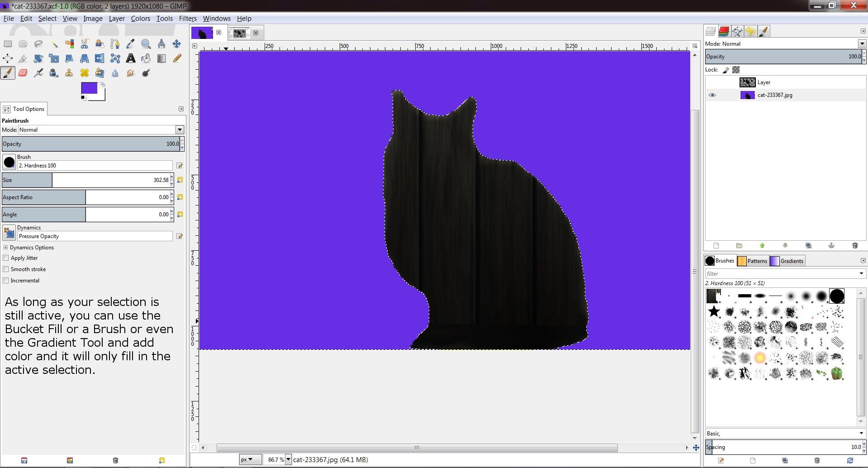868x468 pixels.
Task: Open the layer Mode dropdown
Action: coord(862,44)
